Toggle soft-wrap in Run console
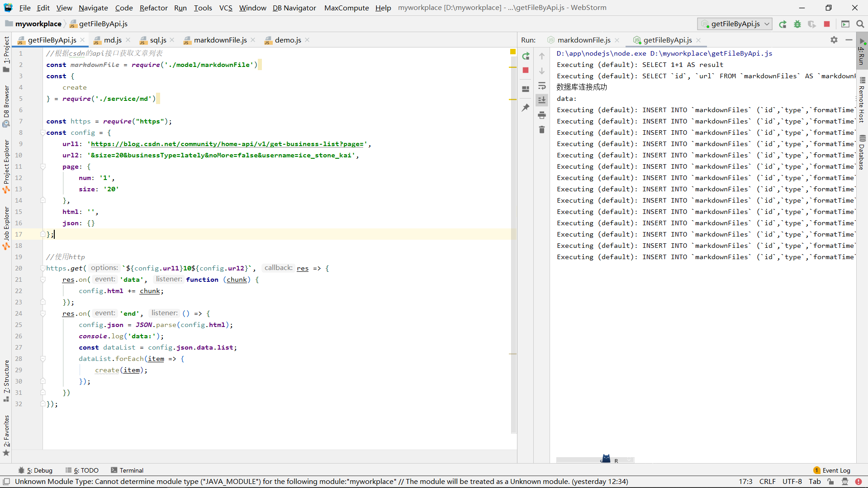 pyautogui.click(x=542, y=86)
